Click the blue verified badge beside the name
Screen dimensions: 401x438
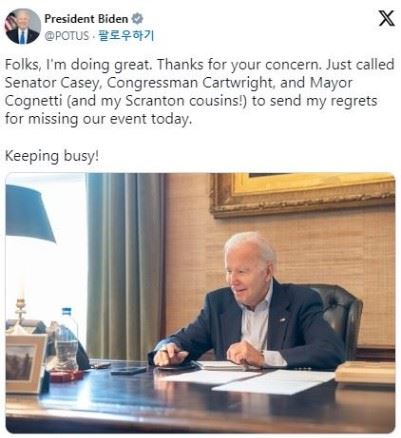pos(137,19)
